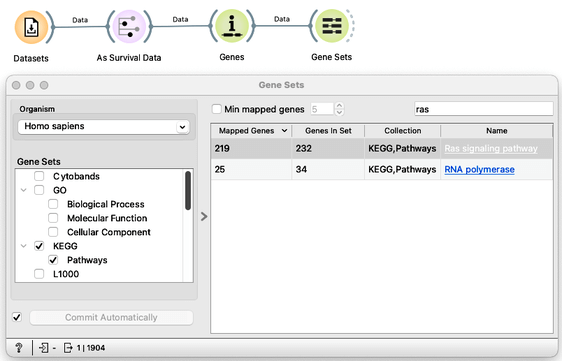Click the input data status icon
The image size is (562, 361).
pyautogui.click(x=43, y=347)
